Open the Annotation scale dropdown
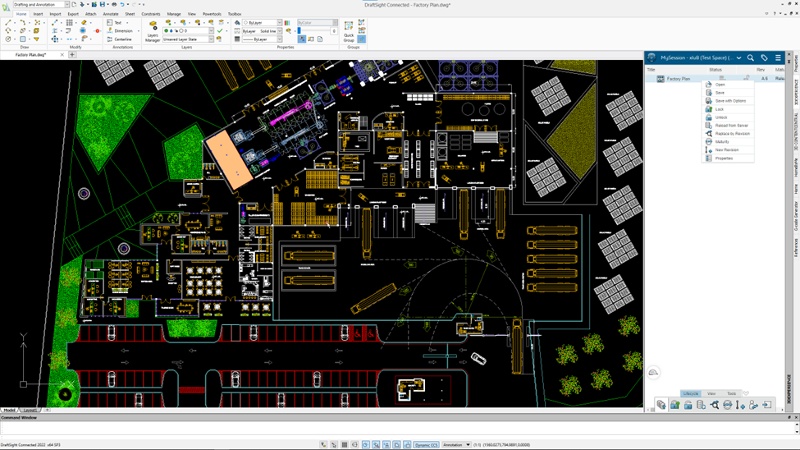Screen dimensions: 800x450 456,443
